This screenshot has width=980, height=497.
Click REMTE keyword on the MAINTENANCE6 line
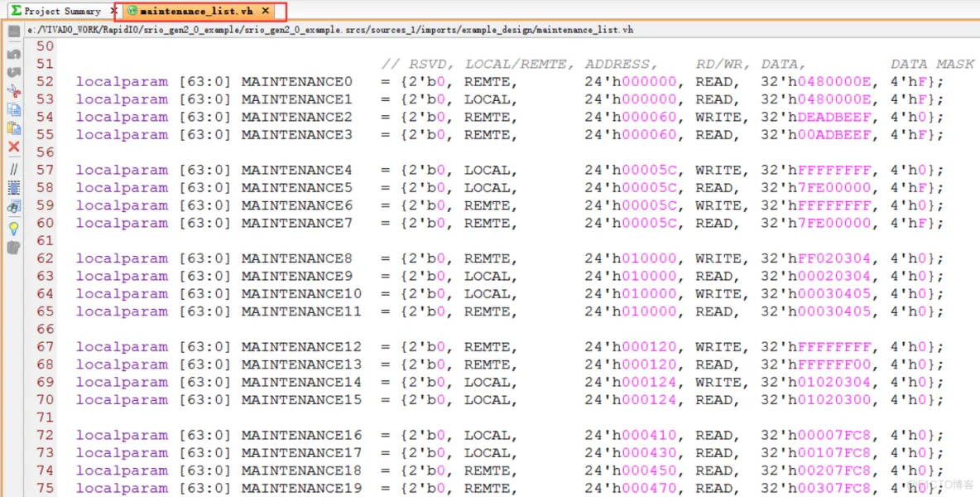click(487, 205)
